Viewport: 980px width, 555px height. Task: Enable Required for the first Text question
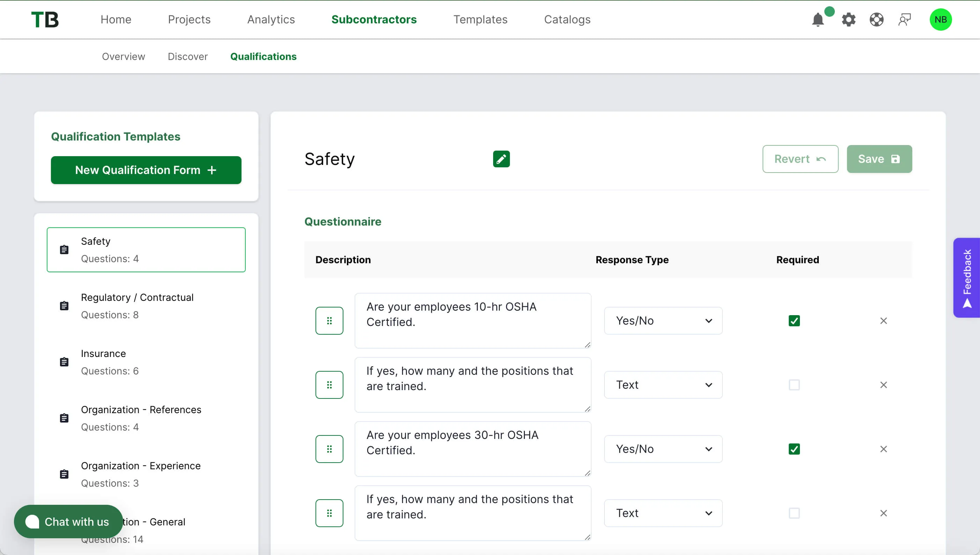click(x=794, y=385)
